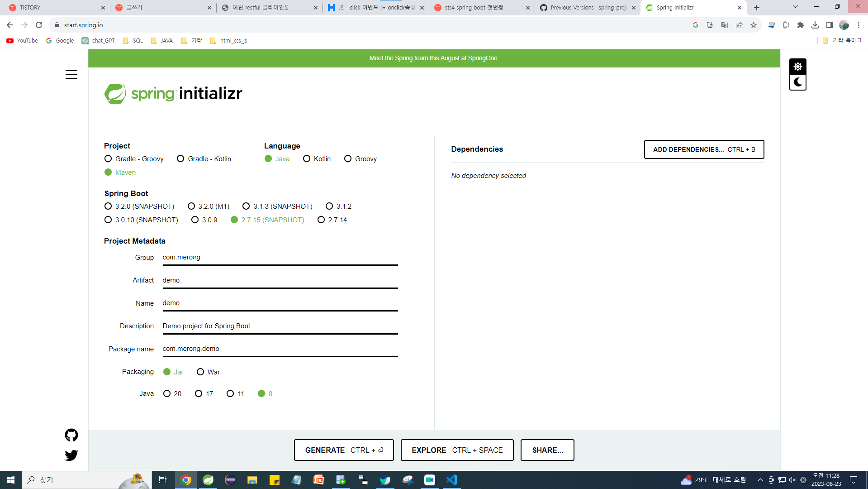
Task: Go back in browser history
Action: click(x=10, y=25)
